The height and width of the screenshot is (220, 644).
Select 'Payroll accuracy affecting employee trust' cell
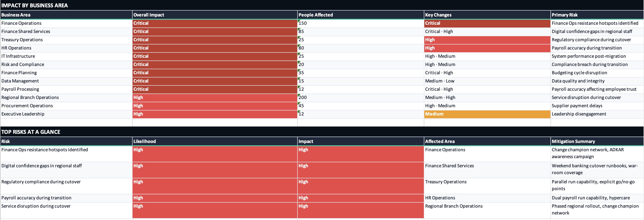[597, 89]
